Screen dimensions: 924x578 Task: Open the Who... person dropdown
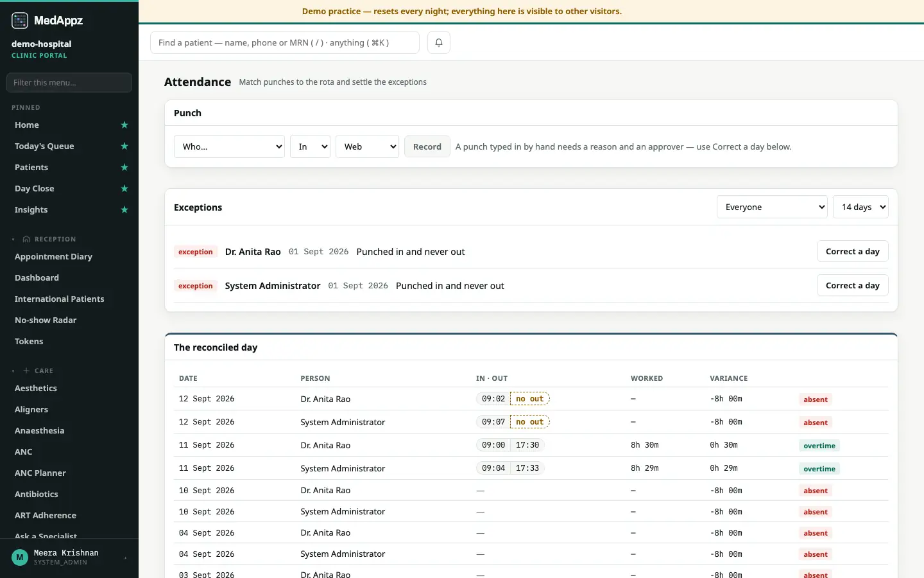(x=229, y=146)
